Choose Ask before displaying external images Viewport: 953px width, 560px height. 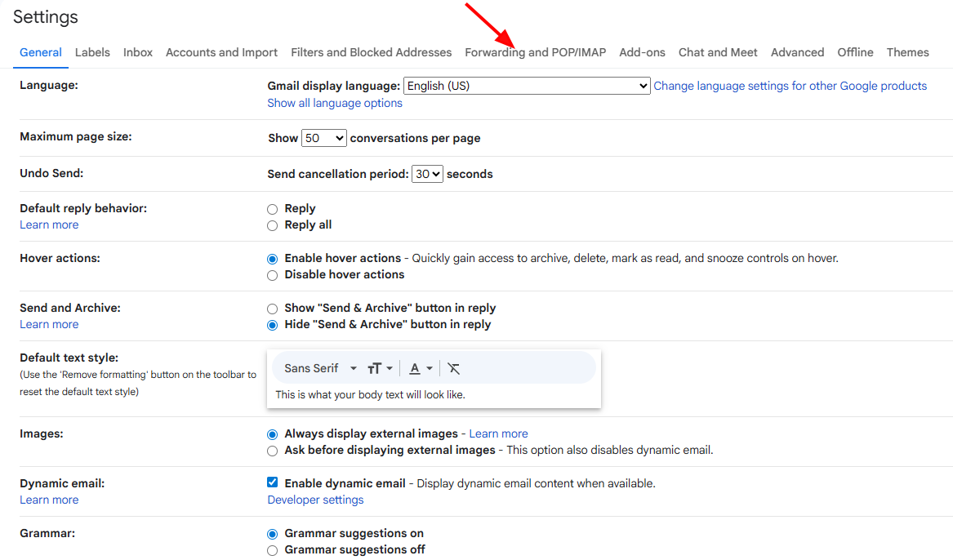pyautogui.click(x=273, y=451)
